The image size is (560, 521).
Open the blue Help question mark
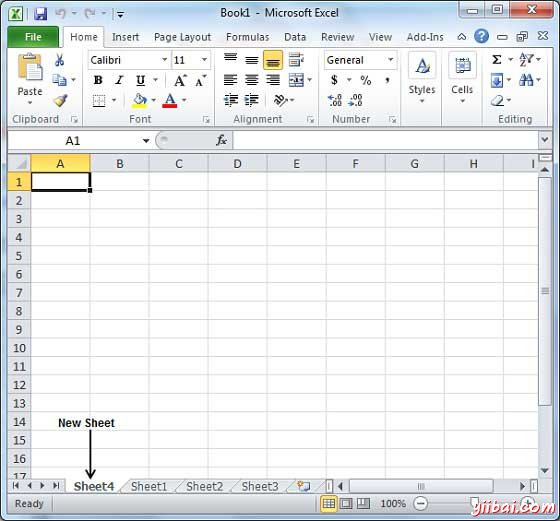point(481,36)
